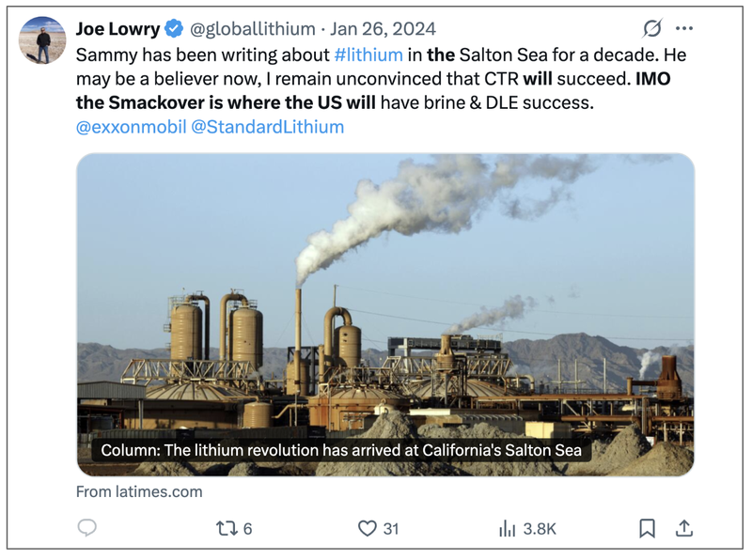Open view analytics bar chart icon
This screenshot has width=752, height=560.
pyautogui.click(x=508, y=528)
